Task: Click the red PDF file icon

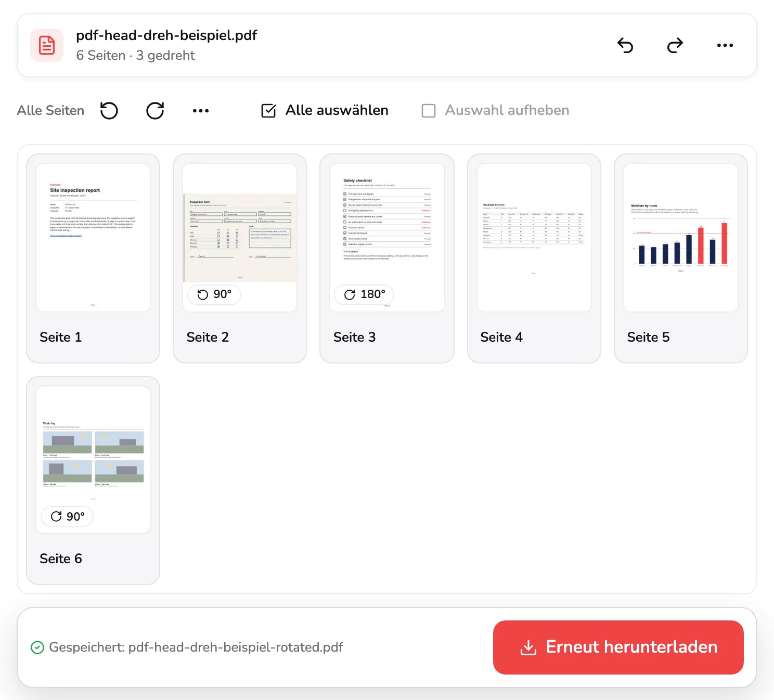Action: (x=47, y=45)
